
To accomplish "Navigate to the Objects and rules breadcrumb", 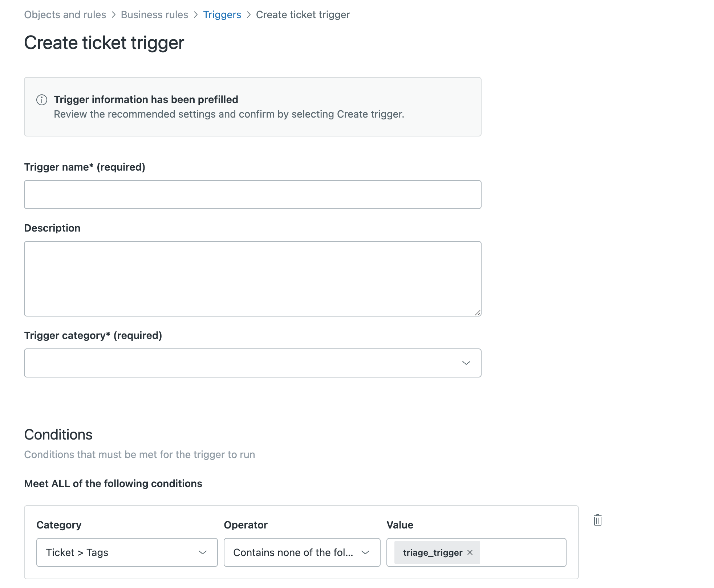I will coord(65,15).
